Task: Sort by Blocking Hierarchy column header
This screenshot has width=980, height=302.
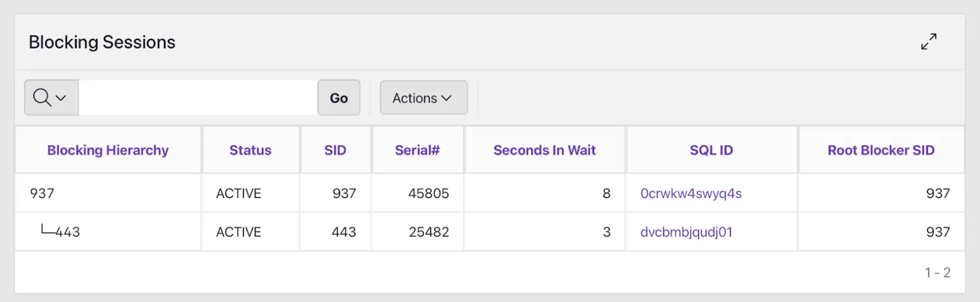Action: coord(108,150)
